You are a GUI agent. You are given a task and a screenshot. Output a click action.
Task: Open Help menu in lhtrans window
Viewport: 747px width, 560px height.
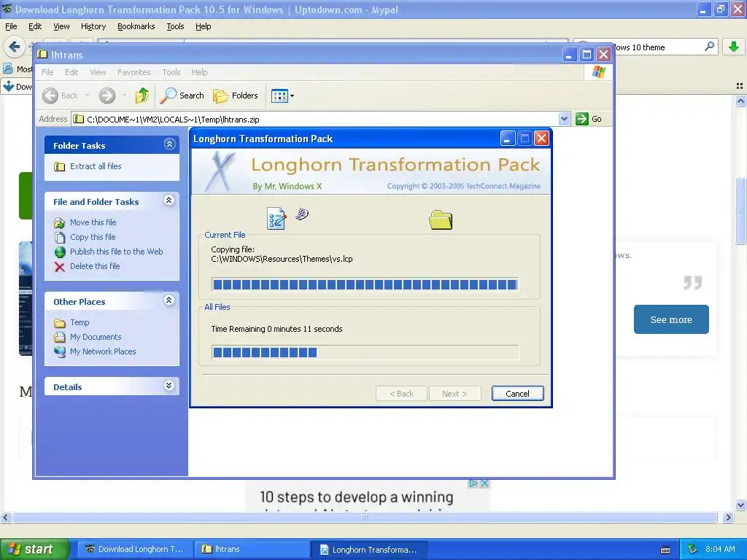click(200, 72)
